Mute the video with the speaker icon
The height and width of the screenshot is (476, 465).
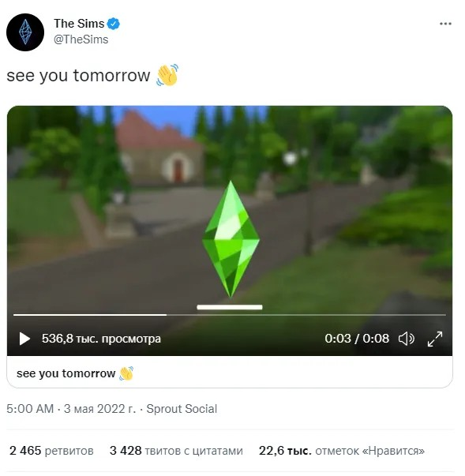(406, 339)
